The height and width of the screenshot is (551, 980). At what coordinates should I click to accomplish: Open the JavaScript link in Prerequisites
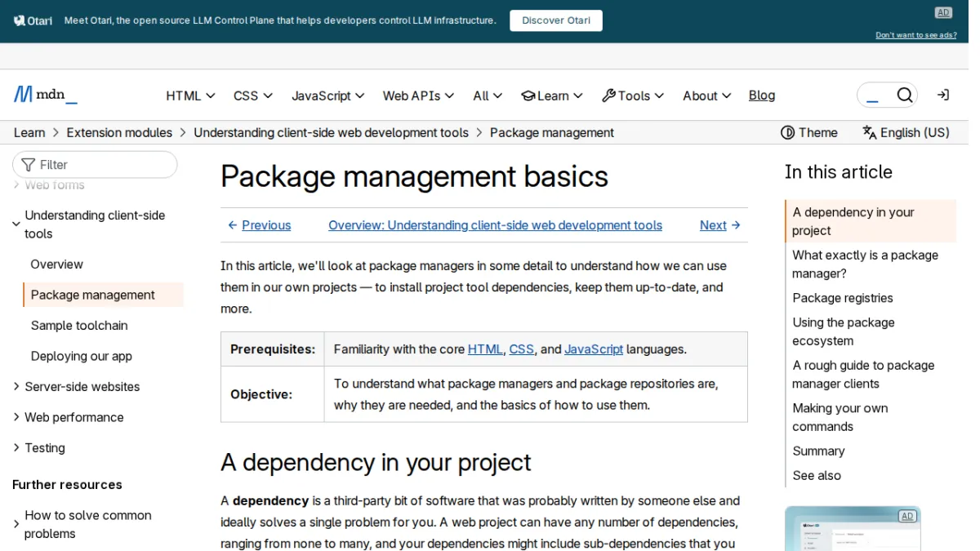594,349
